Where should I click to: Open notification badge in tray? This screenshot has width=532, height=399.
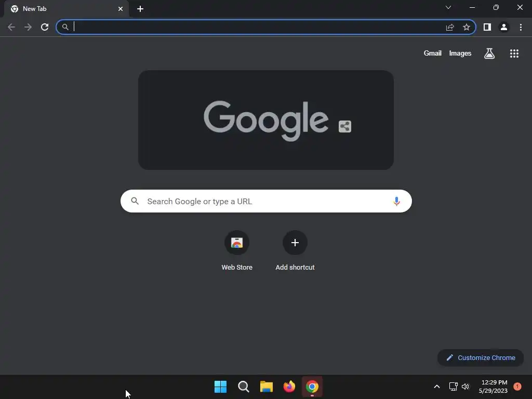(517, 387)
